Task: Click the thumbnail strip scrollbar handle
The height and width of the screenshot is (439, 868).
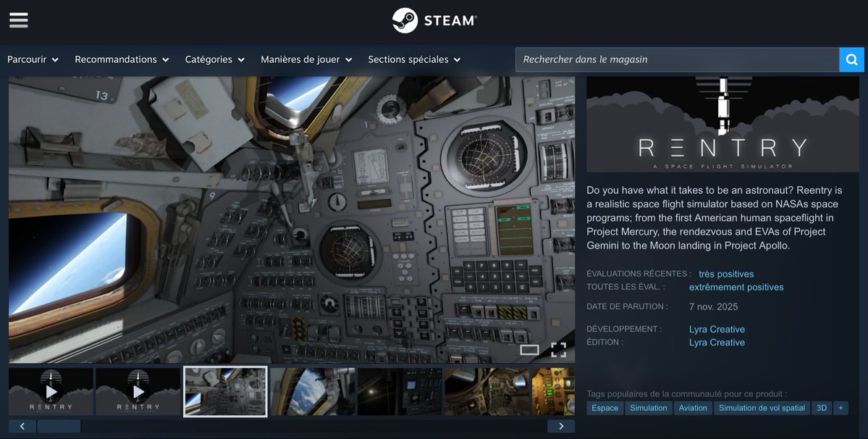Action: 59,426
